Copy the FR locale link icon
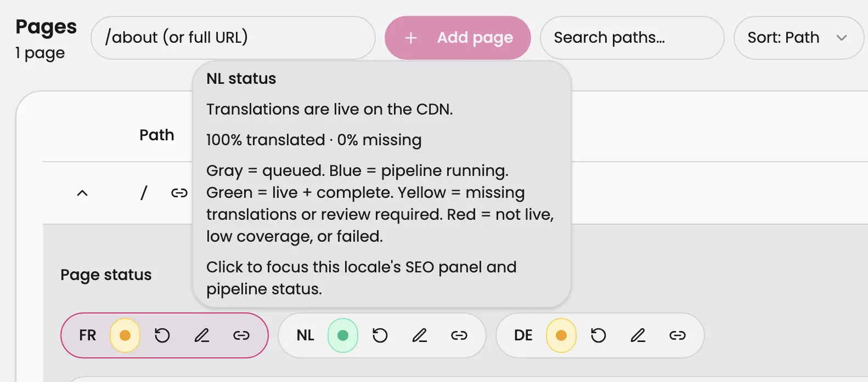The width and height of the screenshot is (868, 382). [241, 335]
